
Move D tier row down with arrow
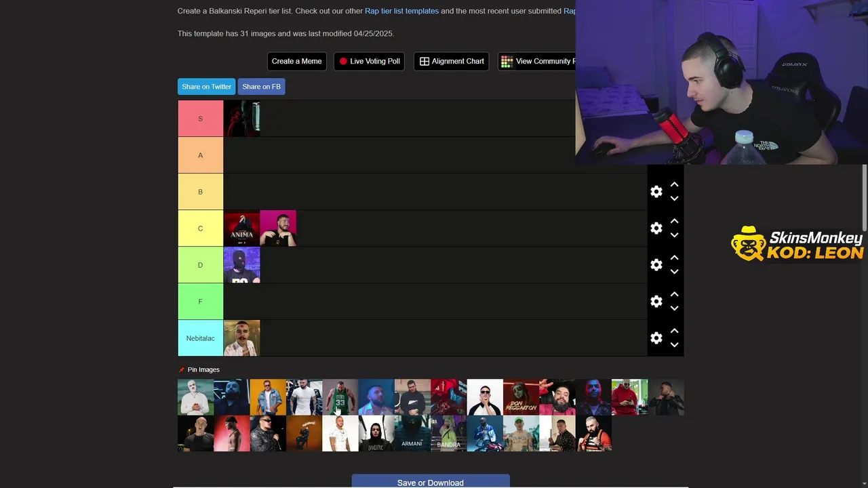pos(674,272)
